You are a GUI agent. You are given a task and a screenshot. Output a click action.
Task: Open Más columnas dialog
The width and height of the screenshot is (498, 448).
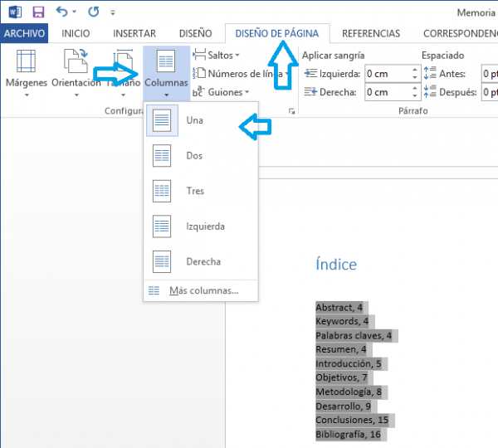201,290
